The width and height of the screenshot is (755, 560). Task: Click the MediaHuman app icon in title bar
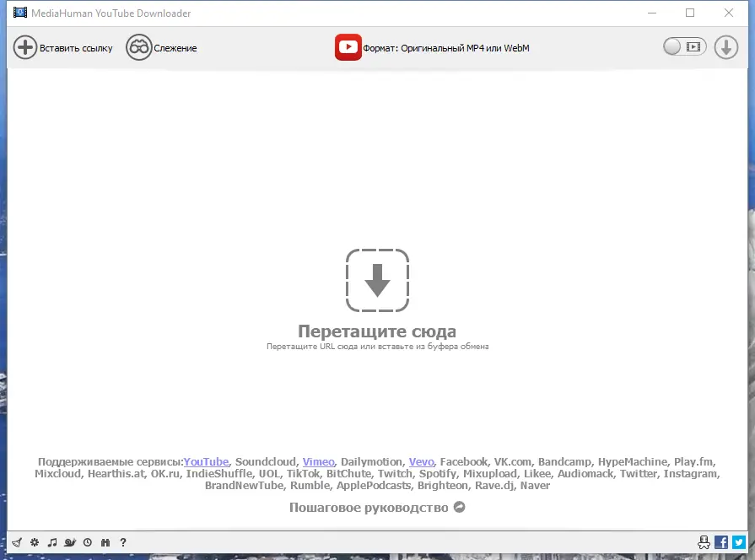coord(20,13)
